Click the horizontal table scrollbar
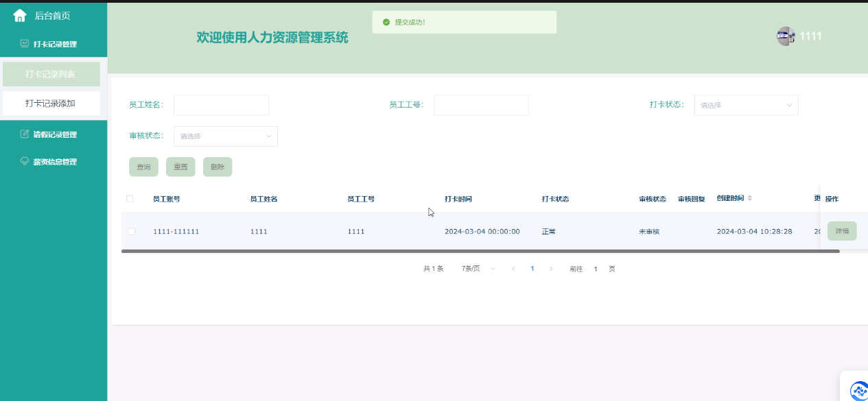868x401 pixels. tap(480, 252)
